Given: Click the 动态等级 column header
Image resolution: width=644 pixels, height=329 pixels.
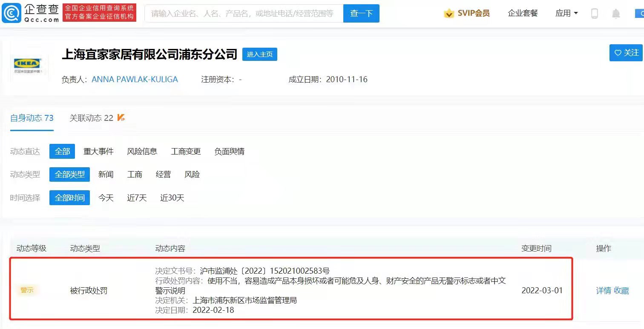Looking at the screenshot, I should pos(31,248).
